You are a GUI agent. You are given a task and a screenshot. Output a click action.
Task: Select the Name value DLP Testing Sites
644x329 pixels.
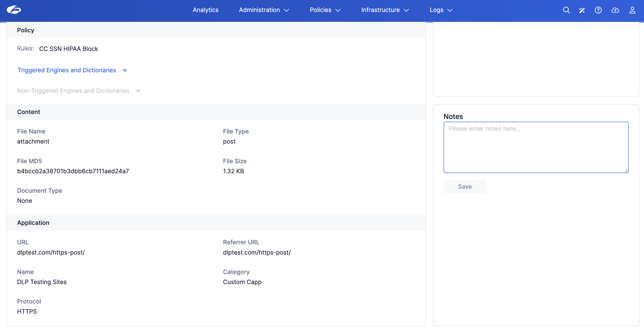pos(42,282)
